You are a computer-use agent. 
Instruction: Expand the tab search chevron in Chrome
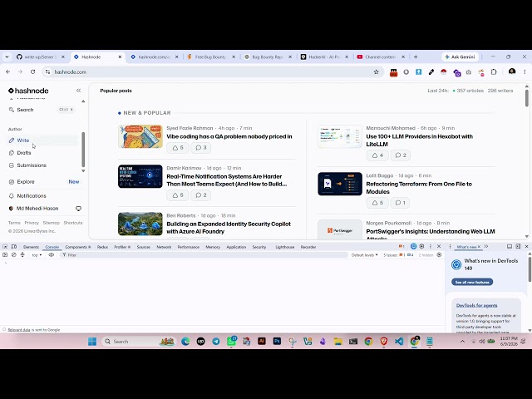click(x=7, y=57)
